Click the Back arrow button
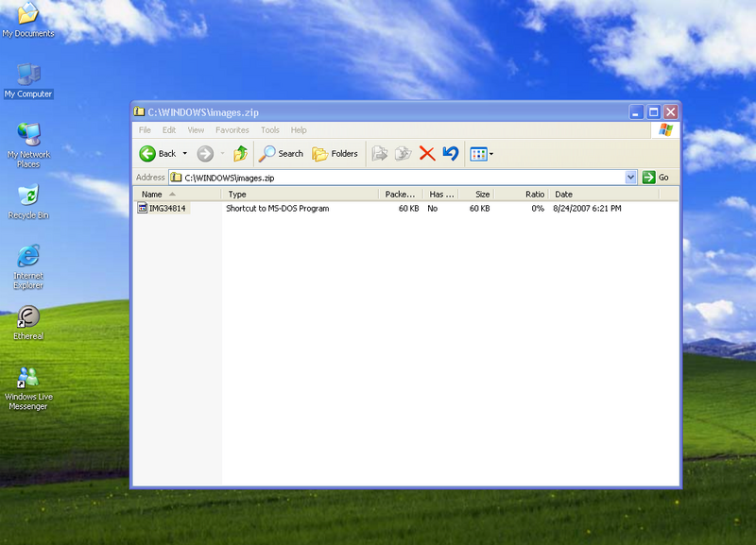The image size is (756, 545). (x=158, y=154)
